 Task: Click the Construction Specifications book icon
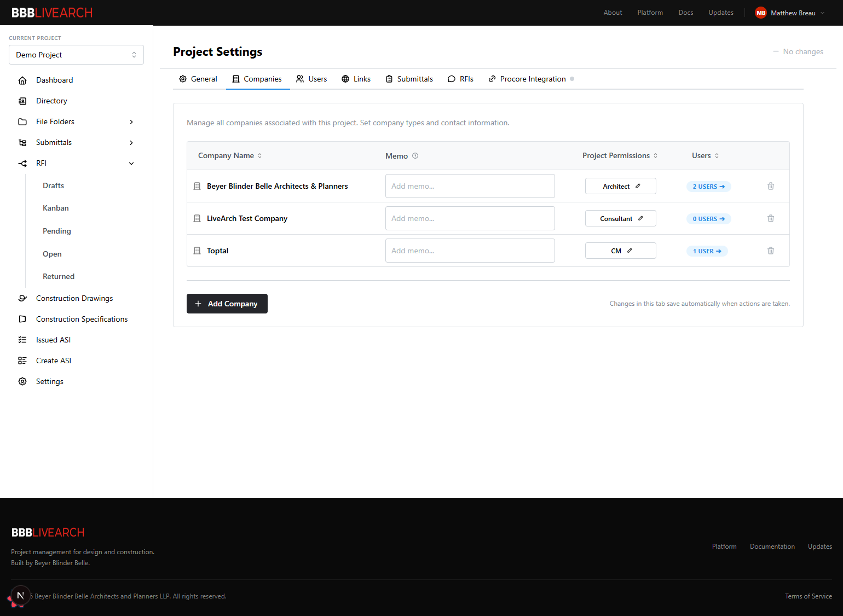point(22,319)
